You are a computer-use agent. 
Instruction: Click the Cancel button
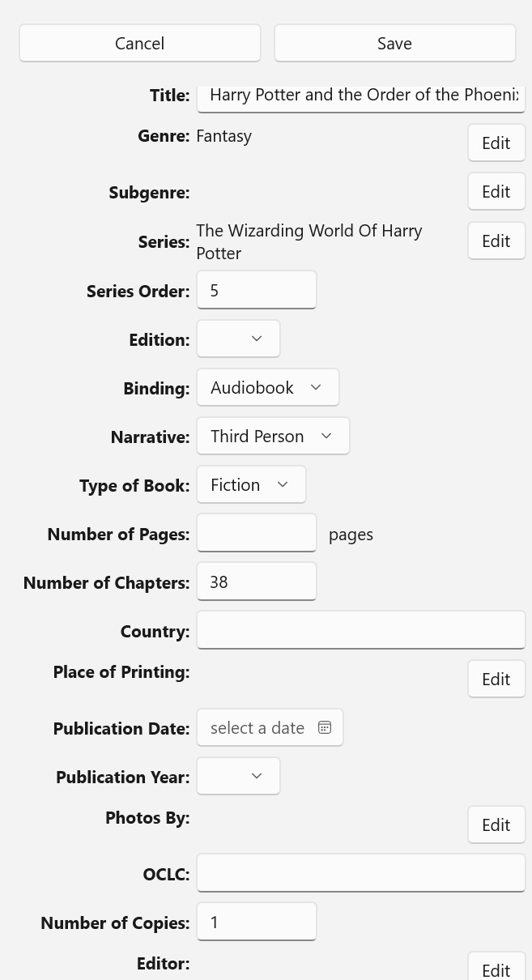tap(140, 43)
